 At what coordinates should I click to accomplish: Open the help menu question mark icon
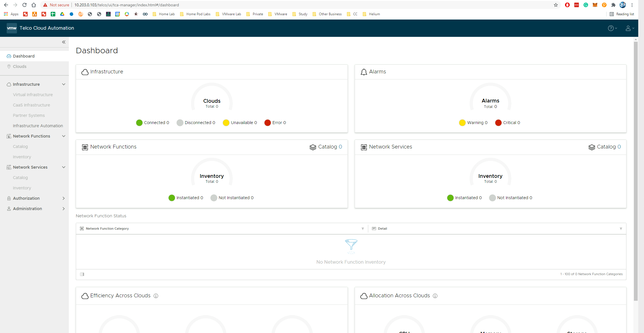pos(611,28)
